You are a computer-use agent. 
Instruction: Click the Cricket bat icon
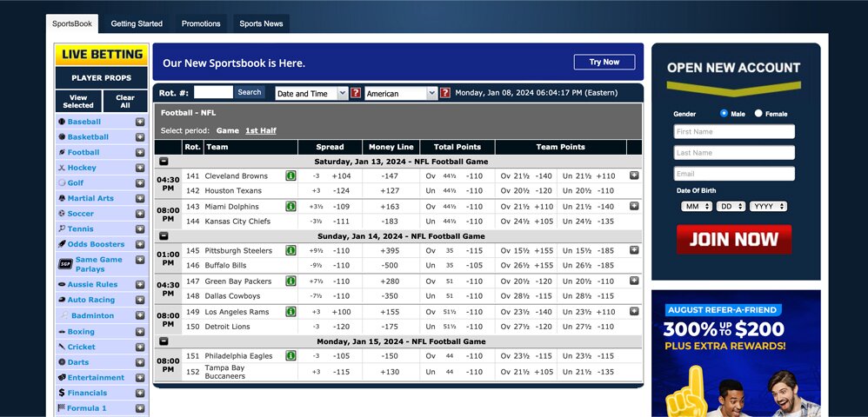tap(62, 347)
